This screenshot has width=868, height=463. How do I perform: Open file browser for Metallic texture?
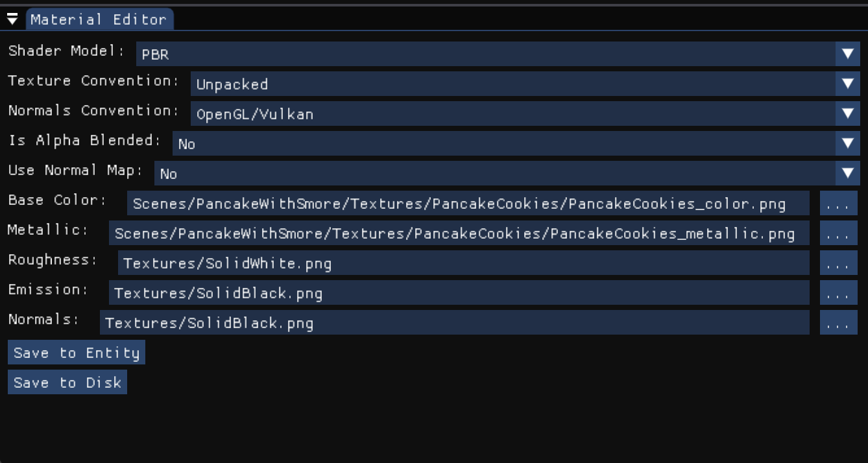tap(838, 233)
